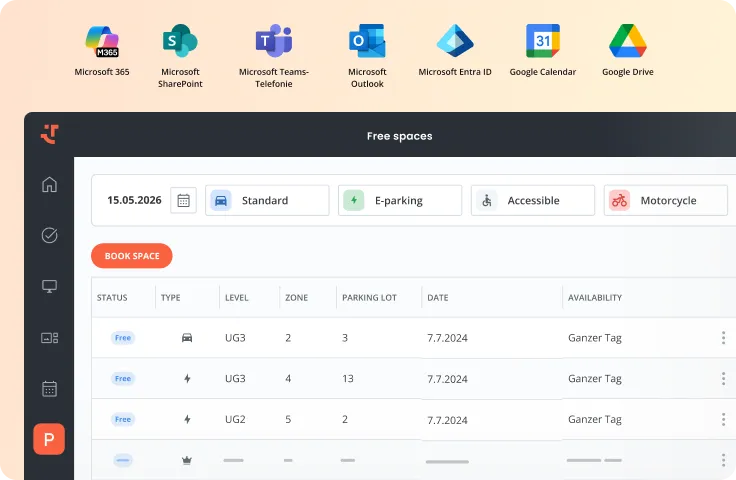
Task: Click the Microsoft Teams-Telefonie icon
Action: tap(274, 41)
